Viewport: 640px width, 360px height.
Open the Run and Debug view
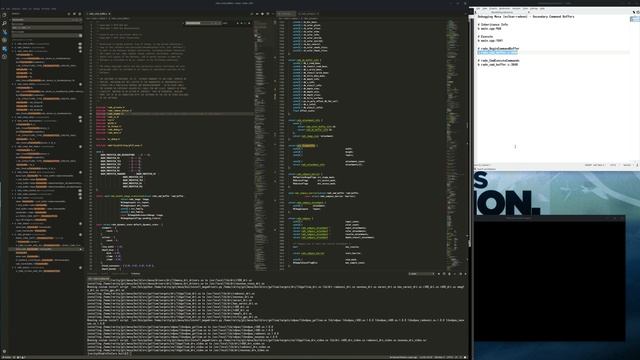pyautogui.click(x=4, y=40)
